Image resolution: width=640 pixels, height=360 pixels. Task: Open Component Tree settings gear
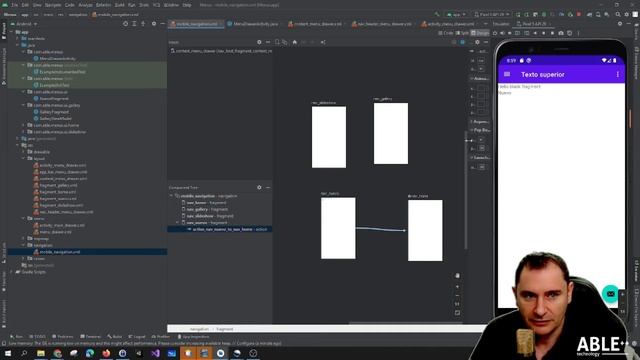(259, 187)
